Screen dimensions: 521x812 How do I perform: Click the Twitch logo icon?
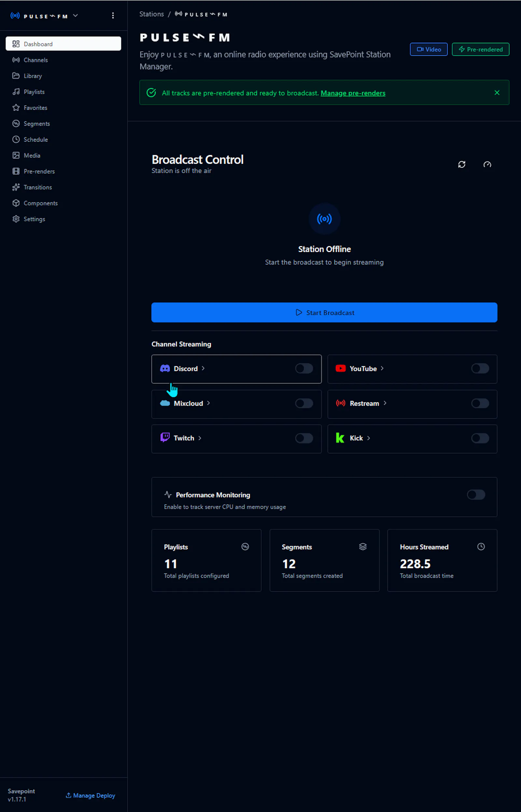tap(165, 437)
